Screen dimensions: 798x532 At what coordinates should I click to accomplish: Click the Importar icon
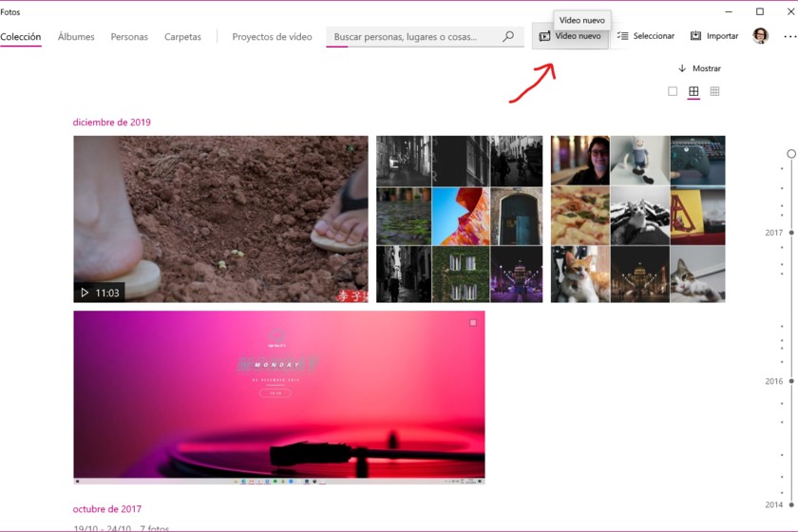695,36
